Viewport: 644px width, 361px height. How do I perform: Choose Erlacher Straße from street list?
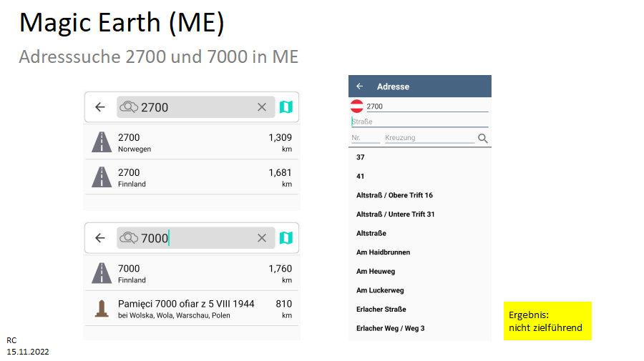click(381, 310)
